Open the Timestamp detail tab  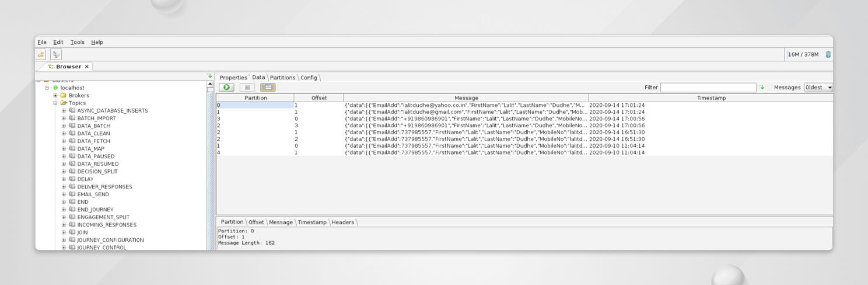(x=312, y=223)
